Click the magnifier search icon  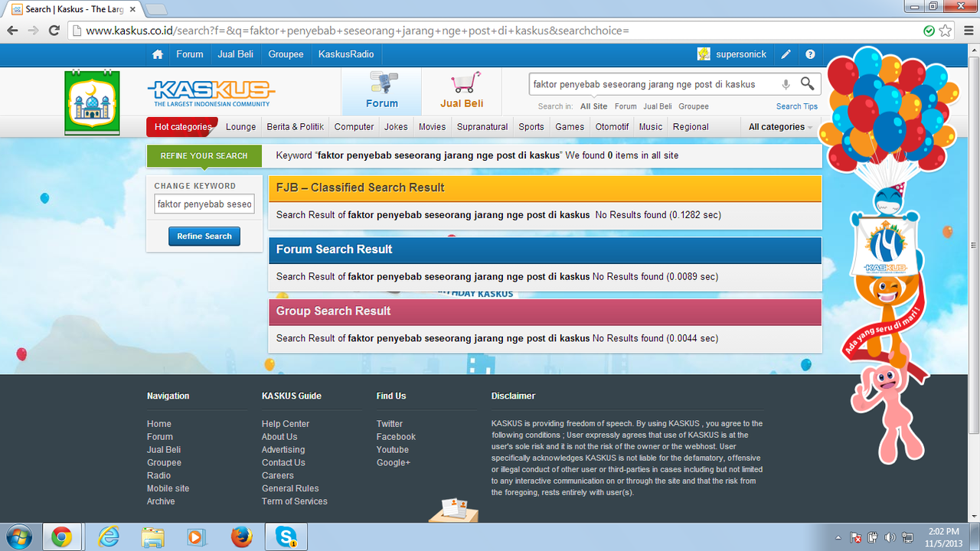pyautogui.click(x=807, y=83)
